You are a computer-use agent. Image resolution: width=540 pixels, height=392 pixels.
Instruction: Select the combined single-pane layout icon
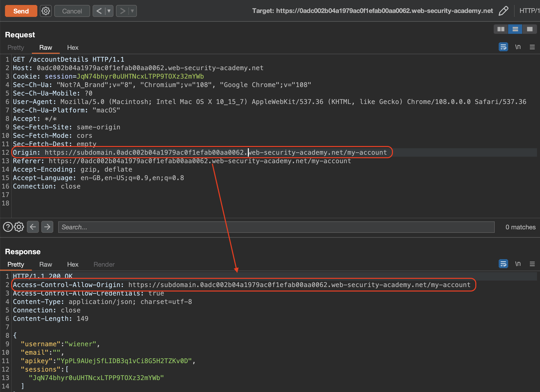point(530,29)
